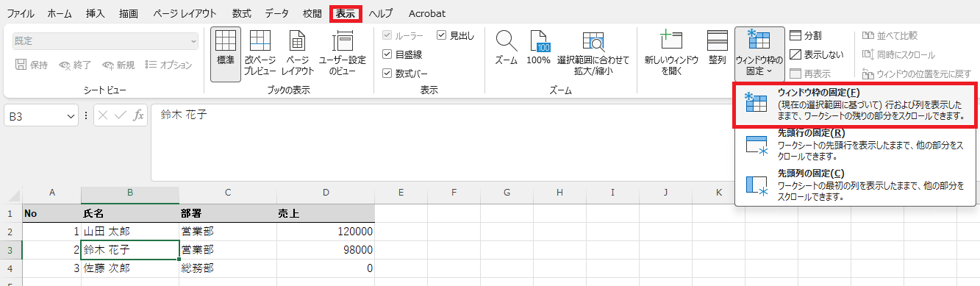The height and width of the screenshot is (286, 980).
Task: Click the 分割 split window button
Action: click(x=806, y=35)
